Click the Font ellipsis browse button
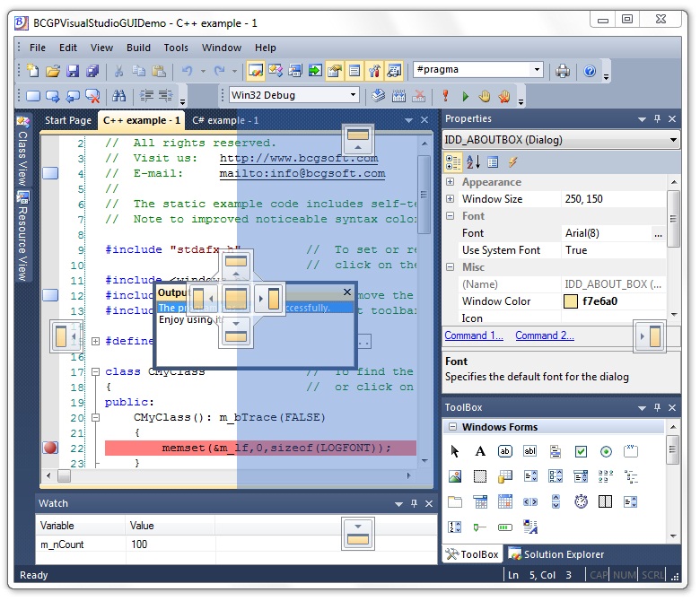 [x=659, y=233]
